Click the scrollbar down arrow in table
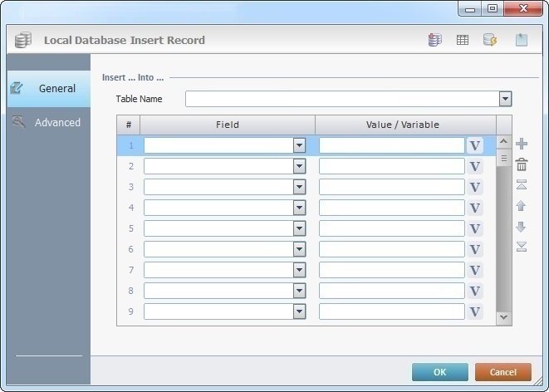Viewport: 549px width, 392px height. coord(503,317)
